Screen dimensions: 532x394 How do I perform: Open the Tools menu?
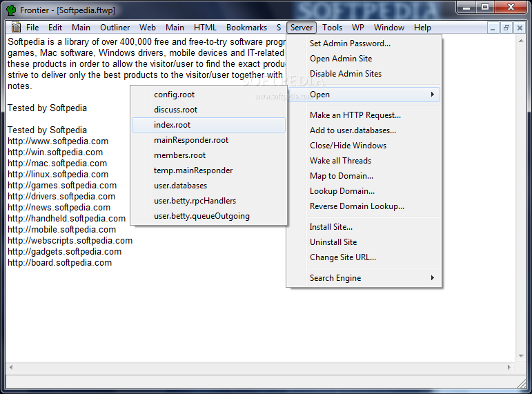(x=332, y=28)
